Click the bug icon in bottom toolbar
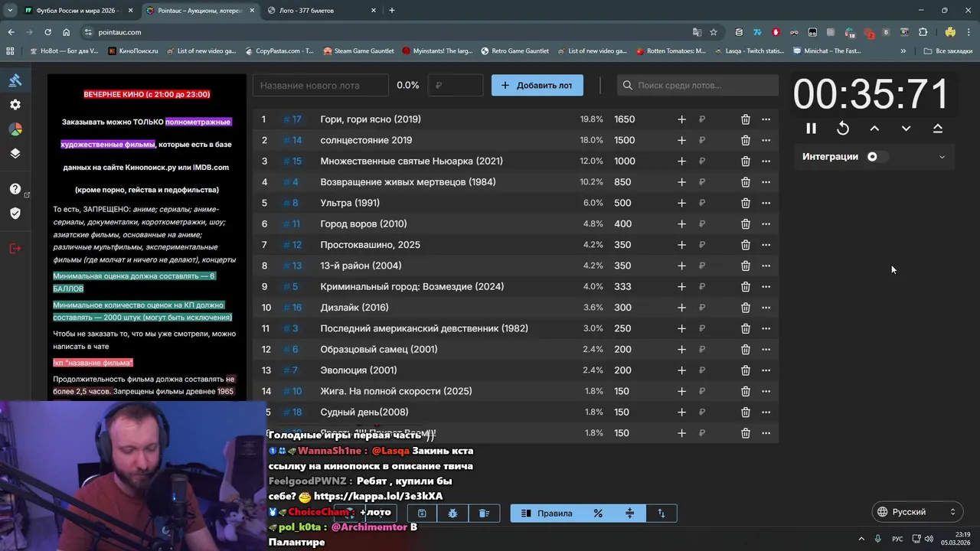The width and height of the screenshot is (980, 551). 452,514
